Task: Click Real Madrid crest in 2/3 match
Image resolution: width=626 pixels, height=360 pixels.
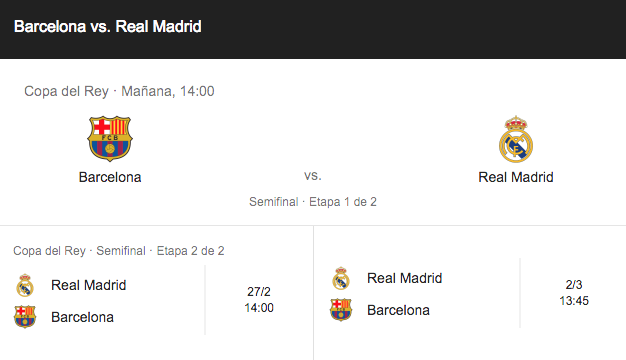Action: tap(341, 278)
